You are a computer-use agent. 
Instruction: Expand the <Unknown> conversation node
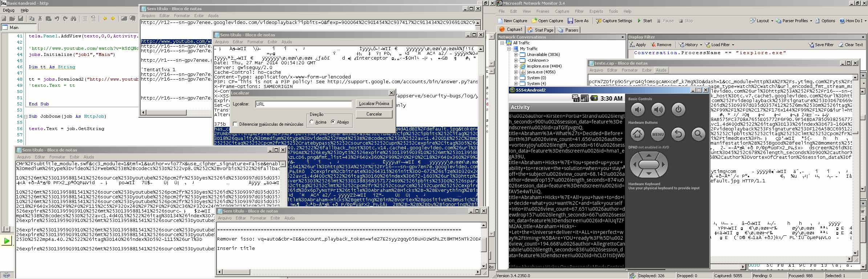pos(516,60)
